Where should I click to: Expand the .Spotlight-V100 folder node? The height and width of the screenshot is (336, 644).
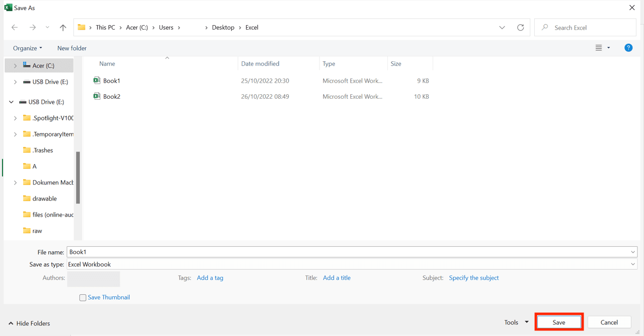15,118
